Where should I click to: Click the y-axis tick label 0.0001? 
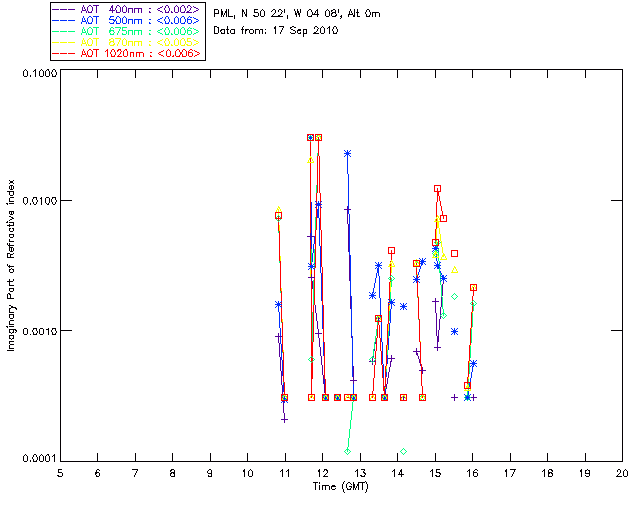pyautogui.click(x=39, y=459)
